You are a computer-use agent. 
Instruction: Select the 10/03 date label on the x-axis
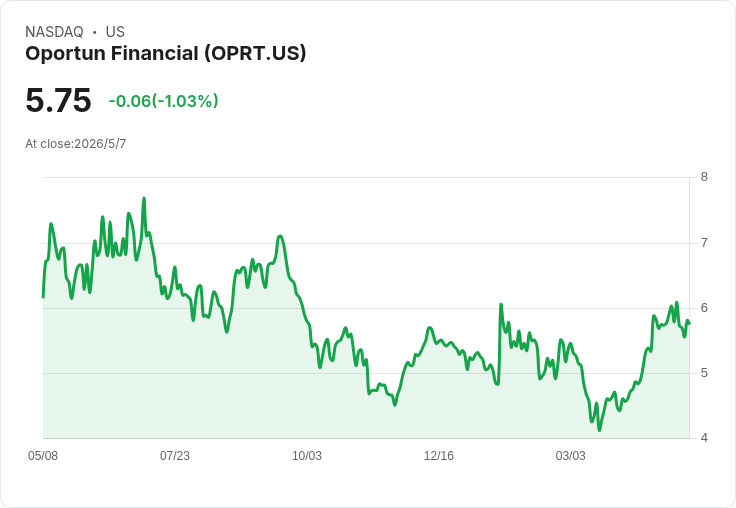click(307, 455)
